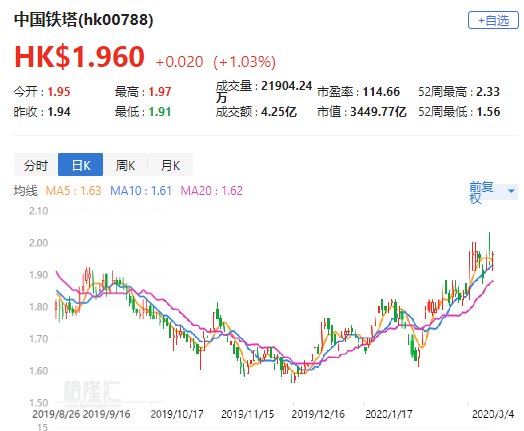Click the 1.90 y-axis label

(x=38, y=275)
